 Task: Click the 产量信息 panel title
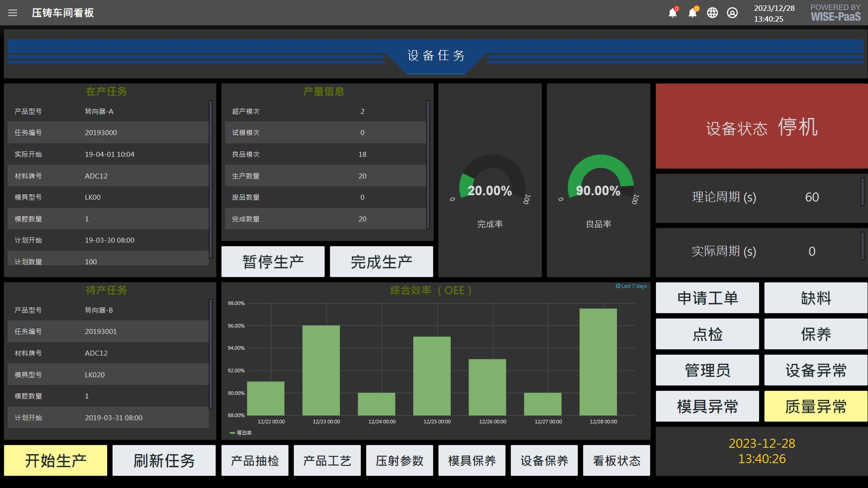pyautogui.click(x=324, y=91)
